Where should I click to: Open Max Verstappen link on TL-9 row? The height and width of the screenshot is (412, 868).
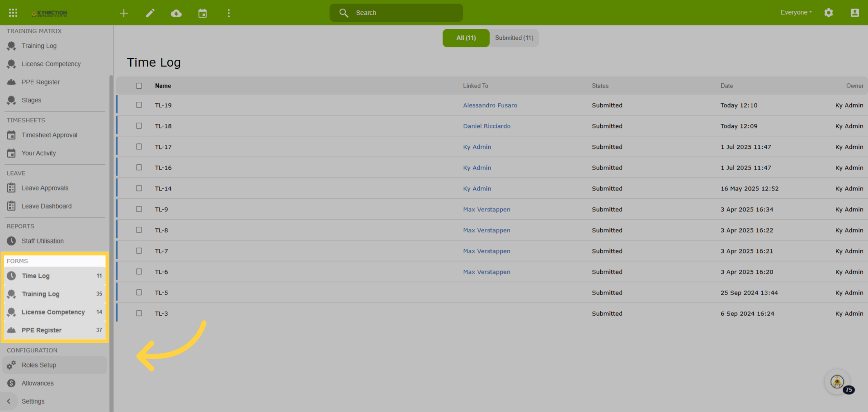tap(487, 210)
